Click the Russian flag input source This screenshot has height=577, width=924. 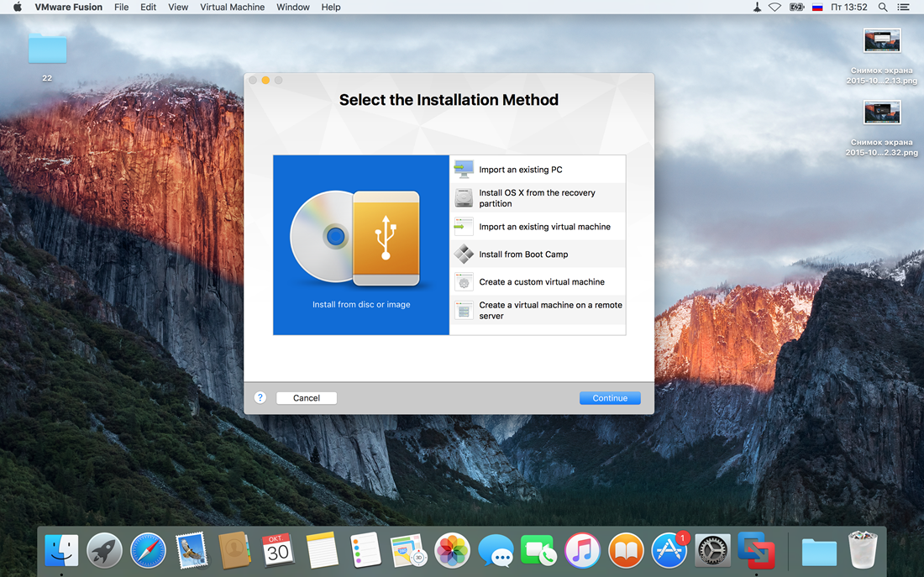[x=817, y=7]
